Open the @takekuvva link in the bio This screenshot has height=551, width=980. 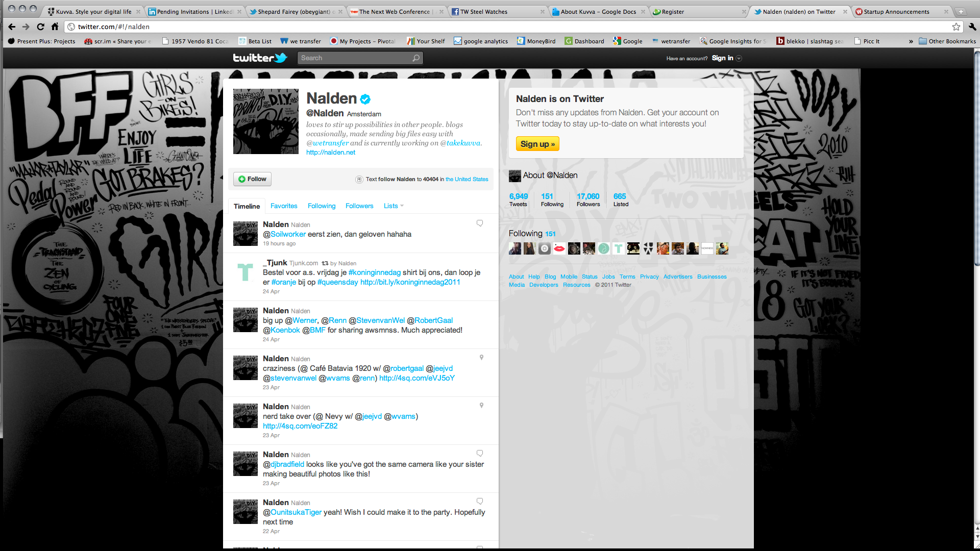(460, 143)
